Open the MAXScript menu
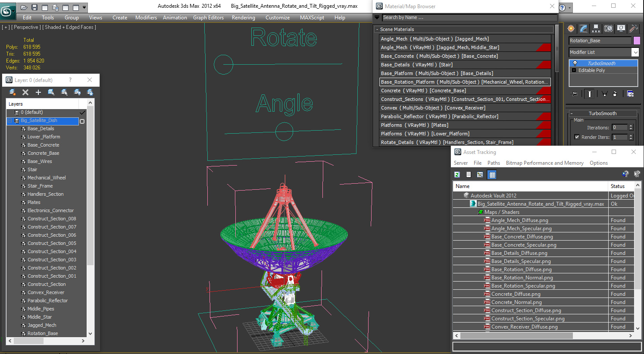The image size is (644, 354). tap(312, 18)
